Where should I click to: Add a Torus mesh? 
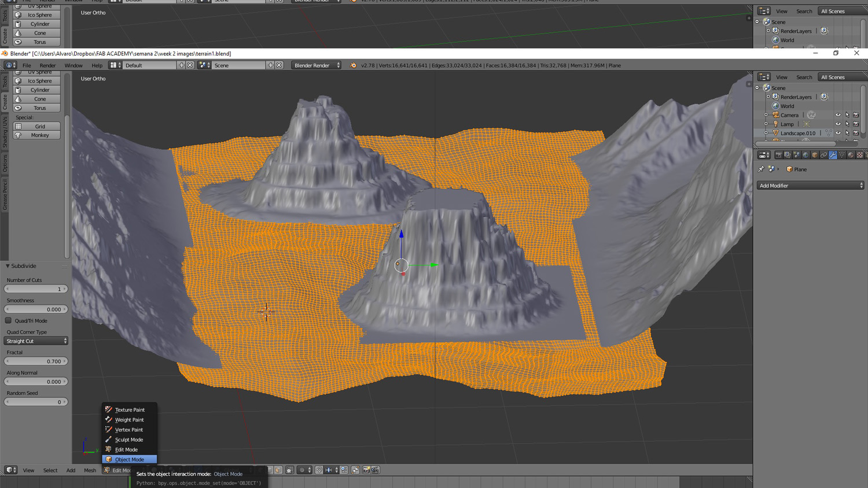(36, 108)
